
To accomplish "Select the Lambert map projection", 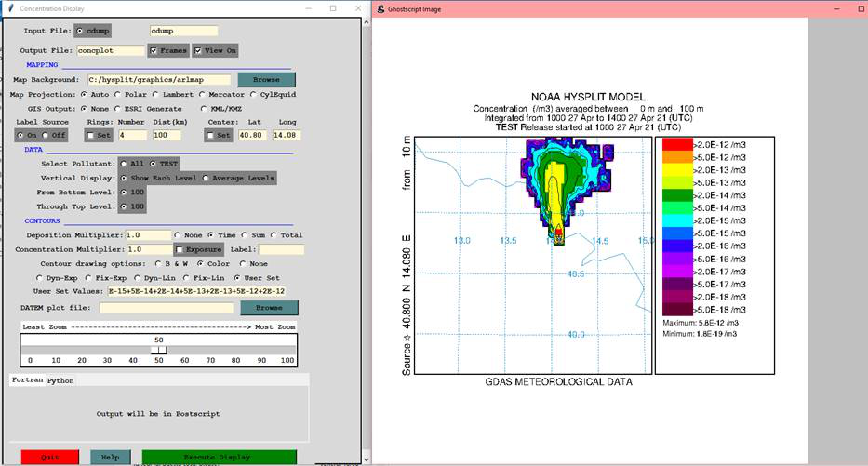I will [155, 95].
